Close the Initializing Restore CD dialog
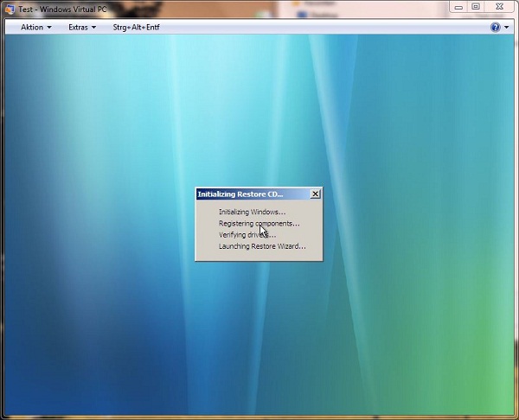This screenshot has height=420, width=519. tap(316, 194)
